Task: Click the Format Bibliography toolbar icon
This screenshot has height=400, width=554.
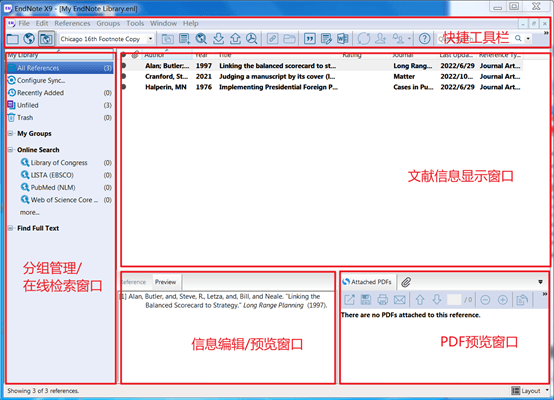Action: click(326, 39)
